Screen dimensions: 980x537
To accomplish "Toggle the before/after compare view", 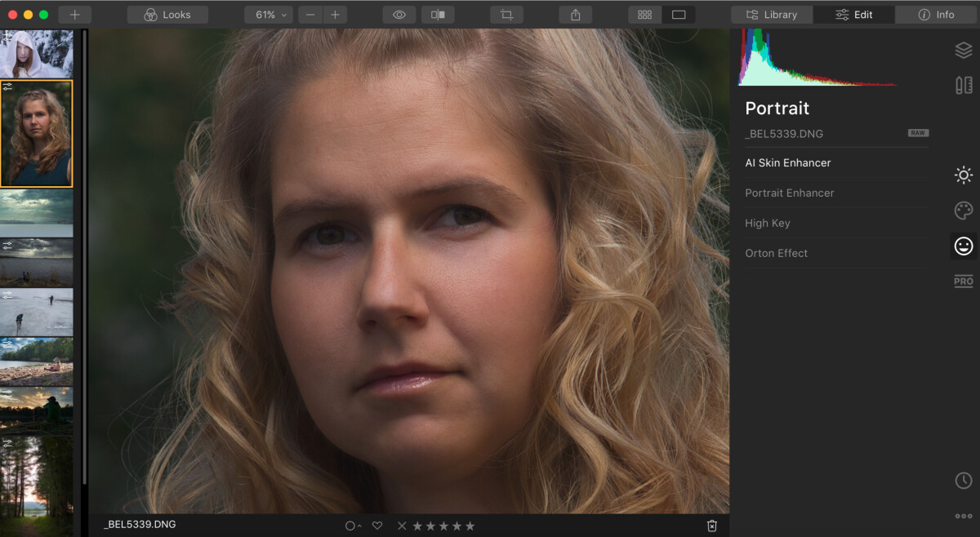I will coord(438,15).
